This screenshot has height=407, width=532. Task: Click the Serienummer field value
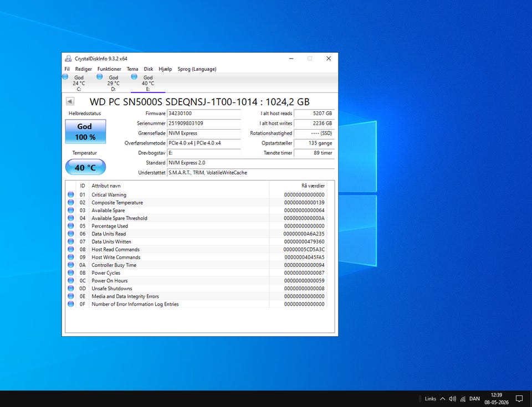pyautogui.click(x=204, y=123)
